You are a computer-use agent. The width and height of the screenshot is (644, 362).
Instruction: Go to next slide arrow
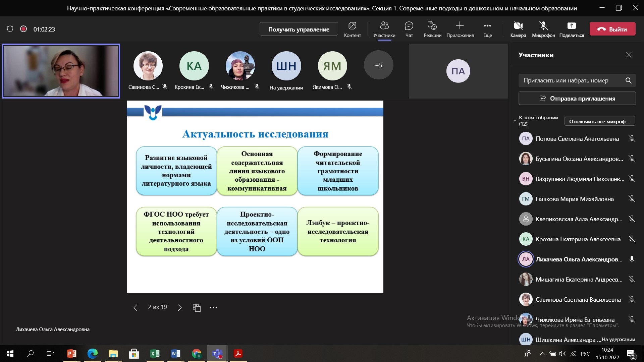(180, 308)
